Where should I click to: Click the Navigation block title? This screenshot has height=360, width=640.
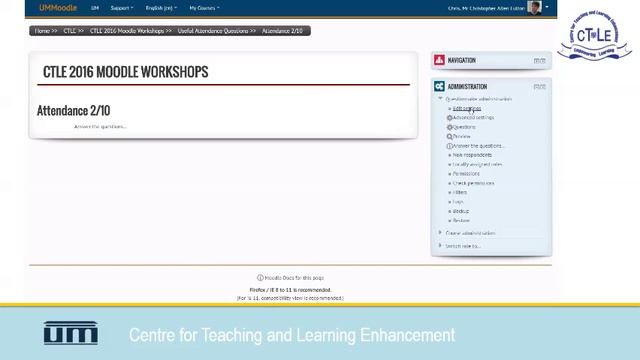462,60
